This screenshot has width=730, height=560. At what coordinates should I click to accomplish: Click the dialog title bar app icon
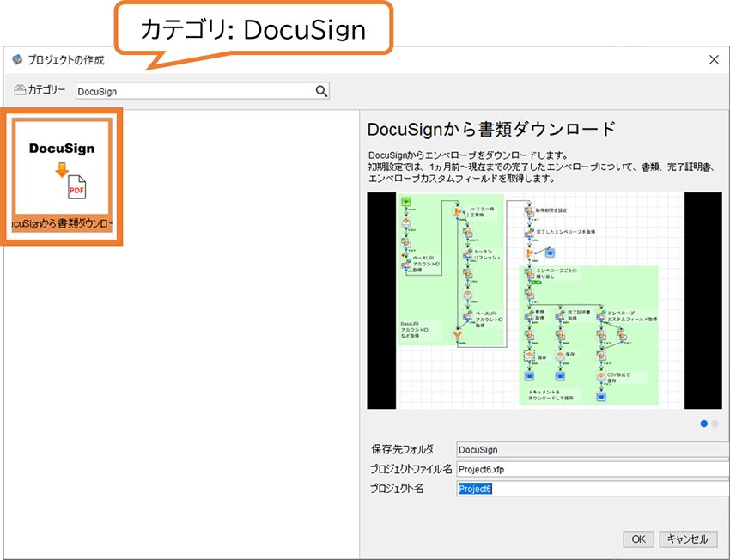(x=17, y=59)
